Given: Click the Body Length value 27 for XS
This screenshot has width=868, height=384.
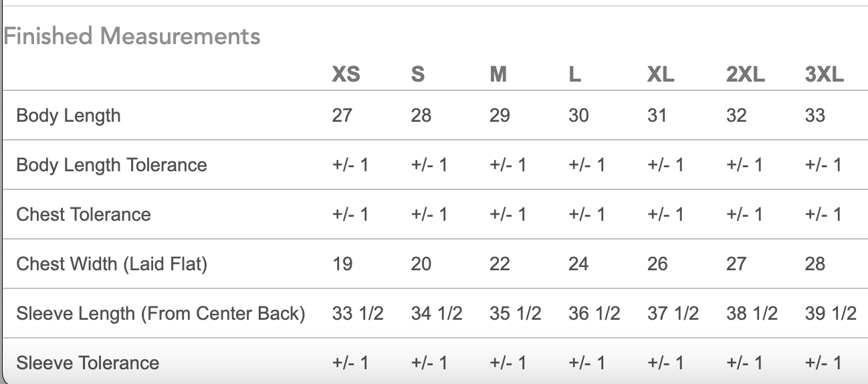Looking at the screenshot, I should [x=342, y=116].
